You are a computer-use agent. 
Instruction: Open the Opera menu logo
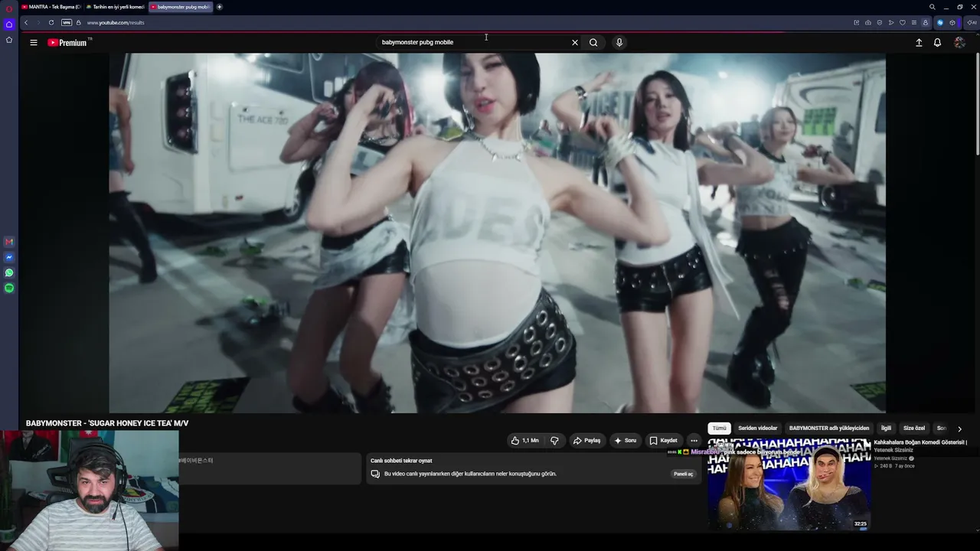pos(9,9)
